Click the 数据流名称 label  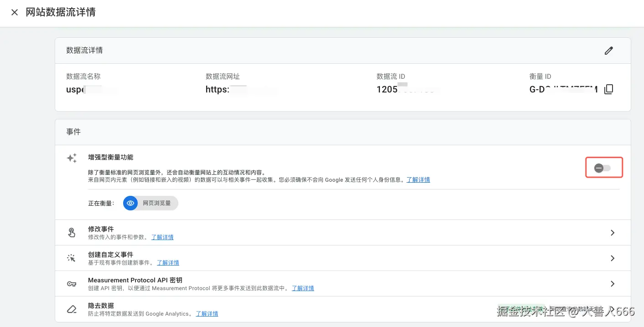point(83,77)
